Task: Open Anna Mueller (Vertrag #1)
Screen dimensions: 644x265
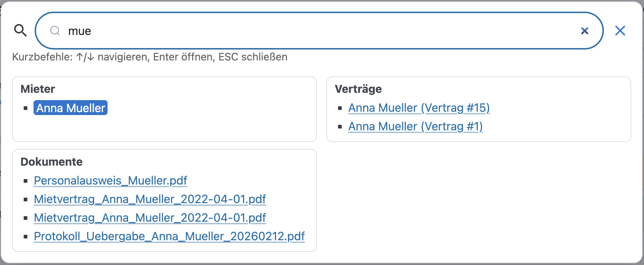Action: click(x=415, y=126)
